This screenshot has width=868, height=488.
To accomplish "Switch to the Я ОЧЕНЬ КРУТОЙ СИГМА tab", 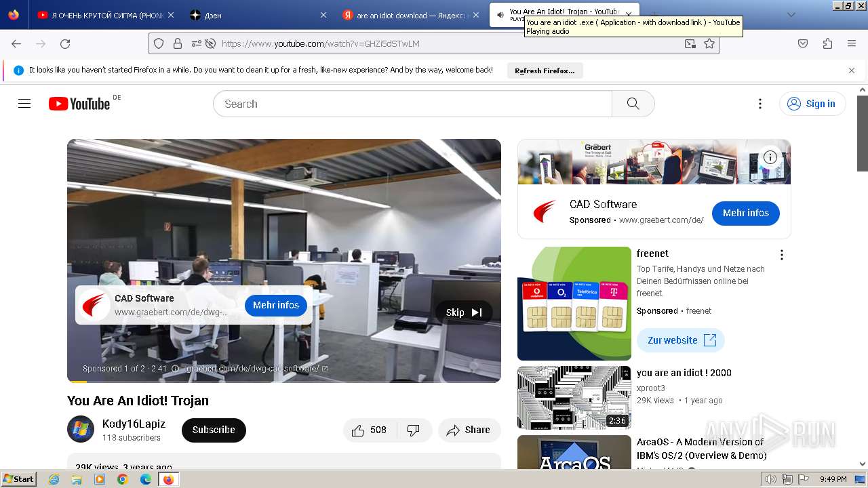I will (105, 15).
